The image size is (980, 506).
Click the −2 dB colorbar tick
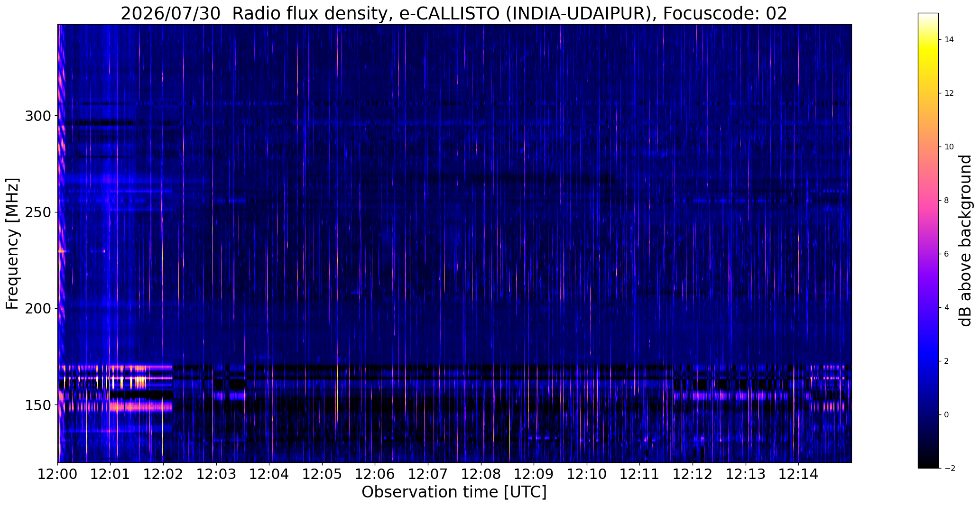949,468
